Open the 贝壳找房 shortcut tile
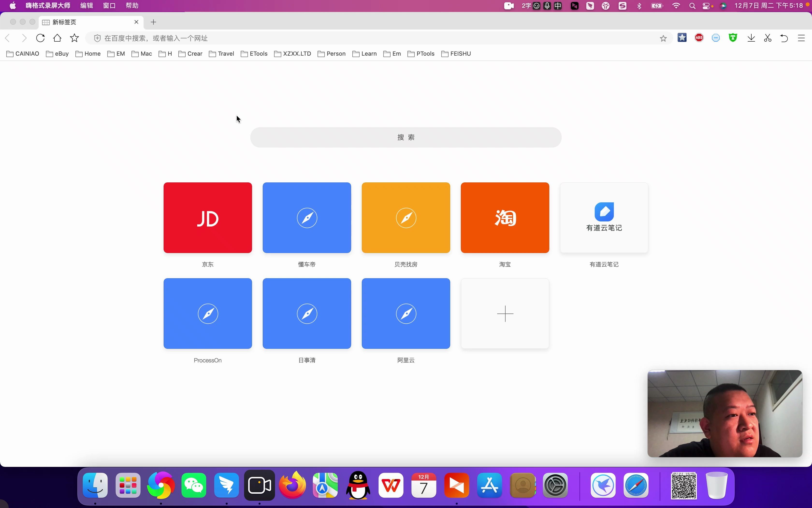 (x=406, y=218)
